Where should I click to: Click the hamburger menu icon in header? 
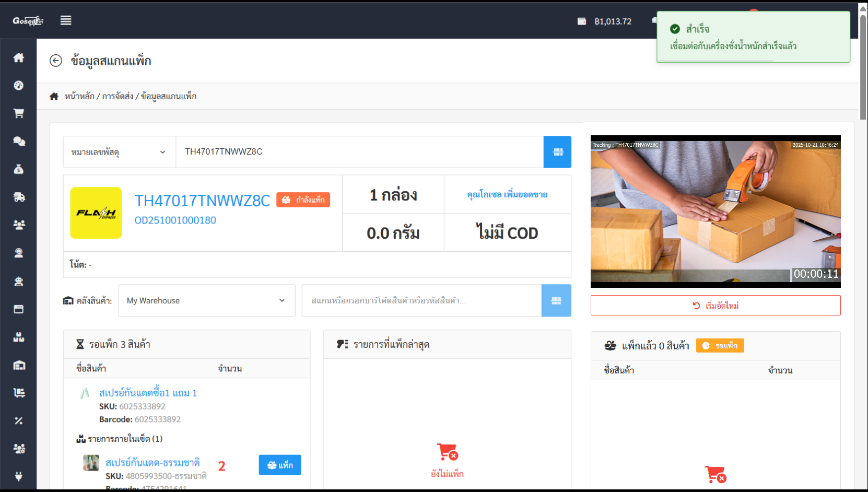pyautogui.click(x=66, y=20)
